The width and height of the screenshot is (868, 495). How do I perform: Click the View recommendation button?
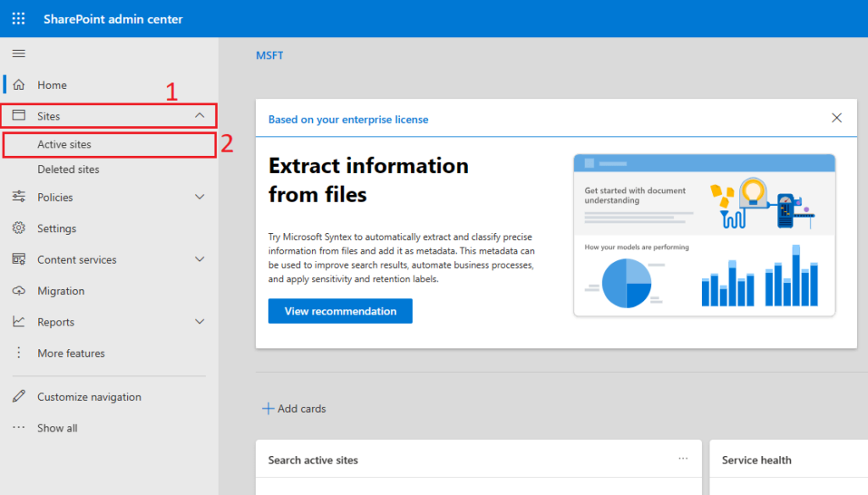(340, 311)
